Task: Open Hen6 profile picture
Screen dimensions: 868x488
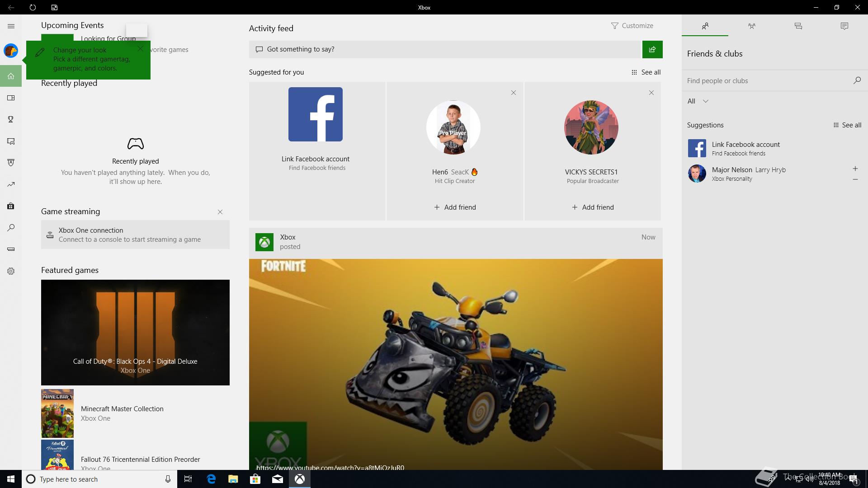Action: [x=453, y=127]
